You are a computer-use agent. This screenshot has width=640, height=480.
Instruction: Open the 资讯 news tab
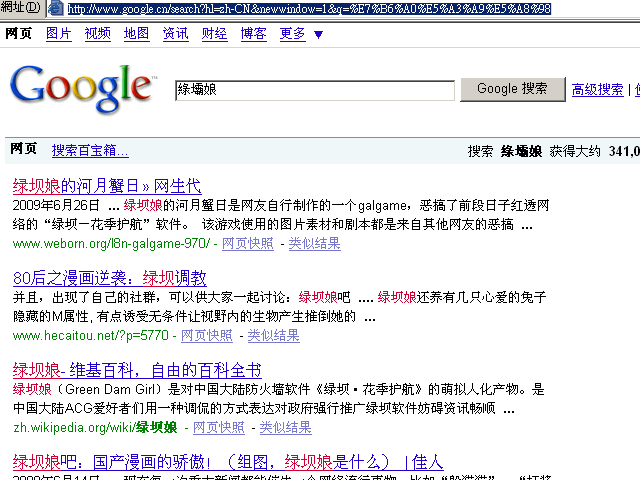click(x=176, y=33)
